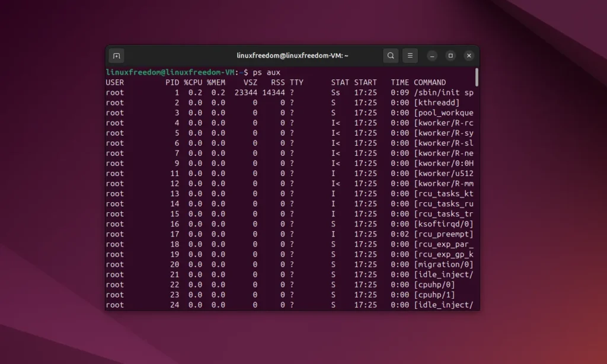This screenshot has height=364, width=607.
Task: Click the [kworker/u512 process name
Action: (x=443, y=174)
